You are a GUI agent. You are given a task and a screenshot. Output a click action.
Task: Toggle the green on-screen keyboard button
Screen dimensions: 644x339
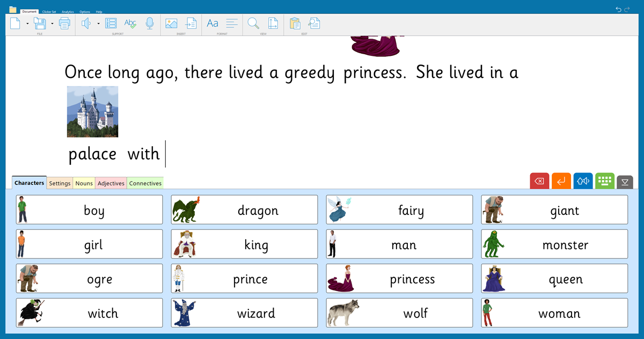coord(605,181)
